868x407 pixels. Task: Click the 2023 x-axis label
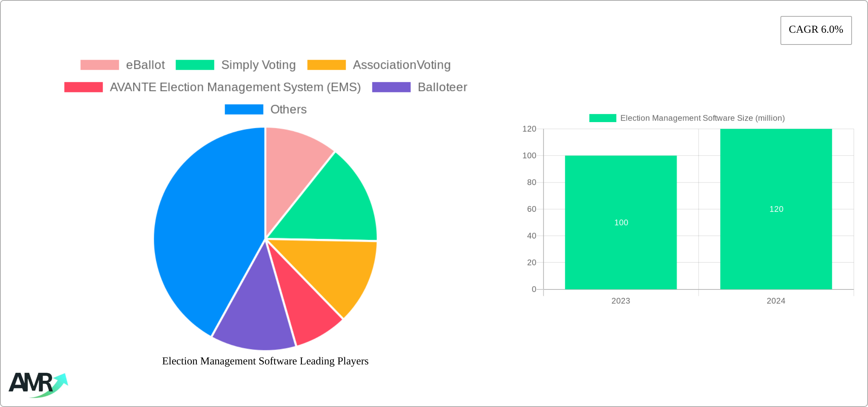621,301
